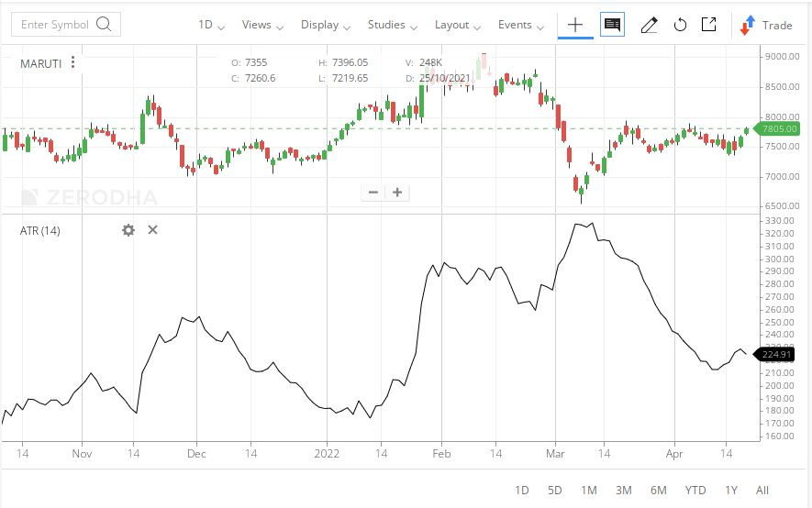Click the Feb date axis label
The width and height of the screenshot is (812, 508).
click(x=441, y=454)
